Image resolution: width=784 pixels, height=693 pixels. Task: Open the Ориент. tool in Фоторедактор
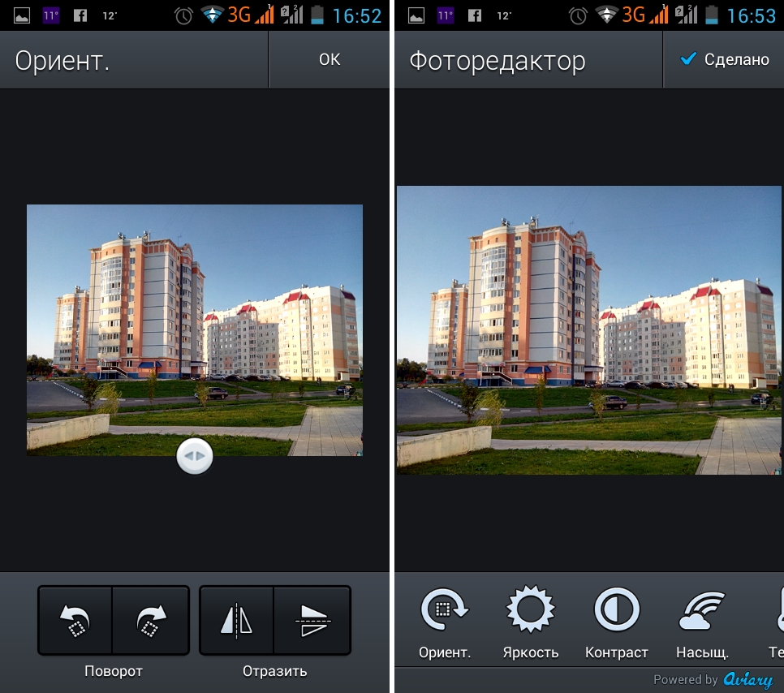[445, 623]
